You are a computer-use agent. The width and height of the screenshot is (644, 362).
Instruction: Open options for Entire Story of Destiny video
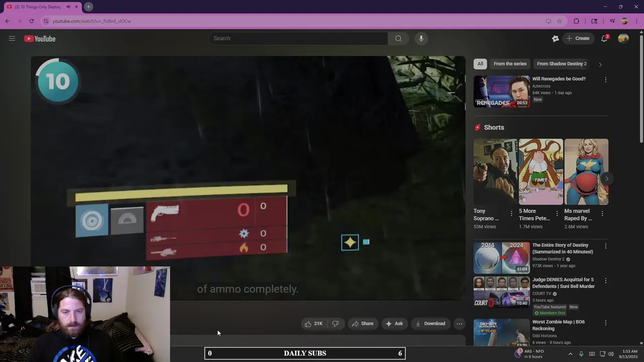pyautogui.click(x=605, y=246)
